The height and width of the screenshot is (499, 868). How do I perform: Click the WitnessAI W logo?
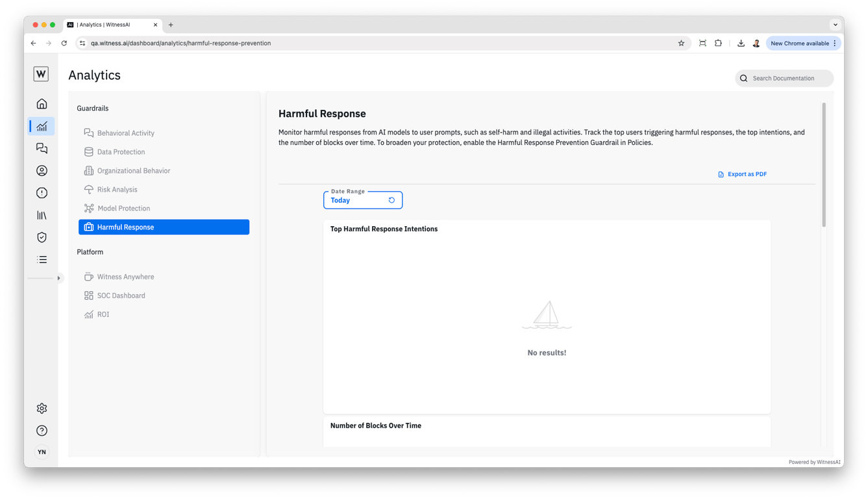41,74
